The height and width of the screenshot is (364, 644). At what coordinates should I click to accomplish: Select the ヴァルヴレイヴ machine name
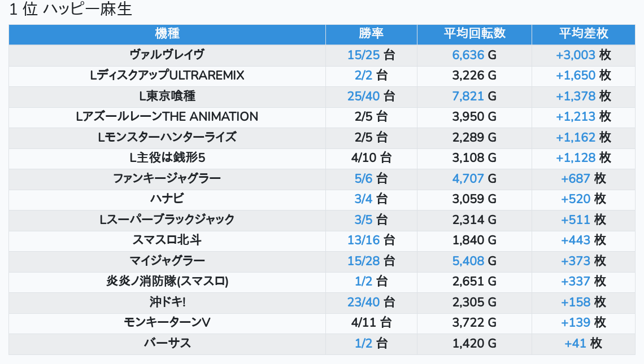click(167, 55)
